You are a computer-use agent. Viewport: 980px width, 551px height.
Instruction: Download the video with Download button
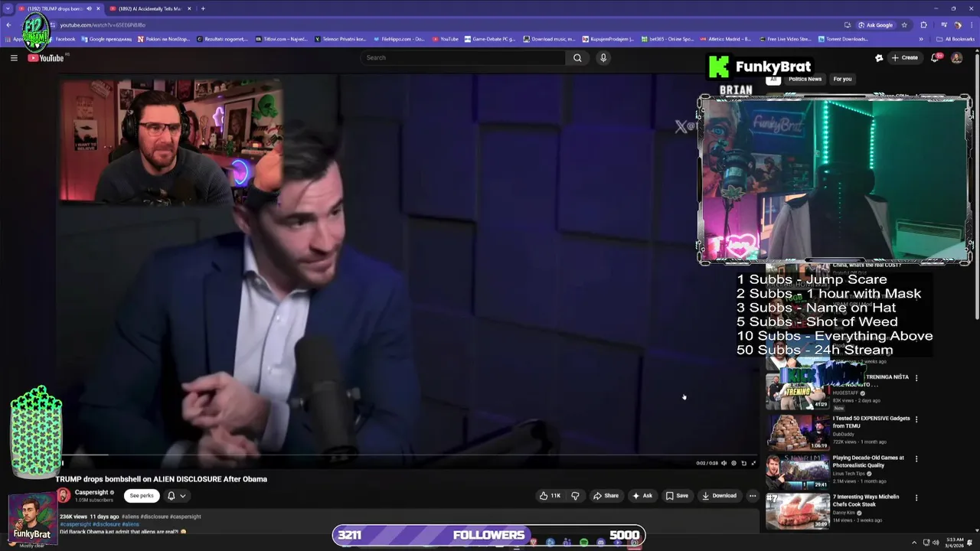pos(719,495)
